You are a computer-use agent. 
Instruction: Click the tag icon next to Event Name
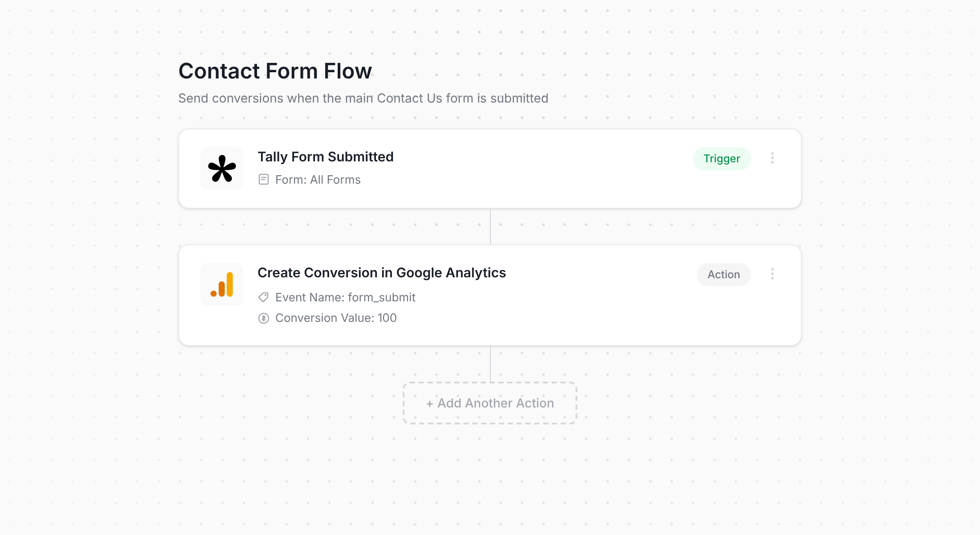coord(263,297)
